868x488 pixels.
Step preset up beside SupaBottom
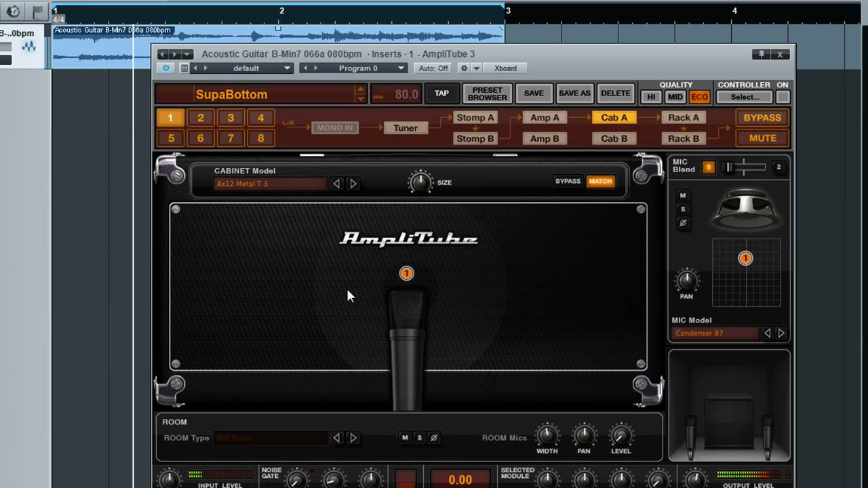[361, 89]
